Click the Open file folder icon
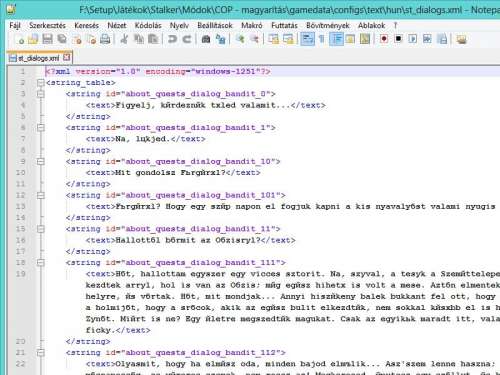Screen dimensions: 500x375 [33, 39]
